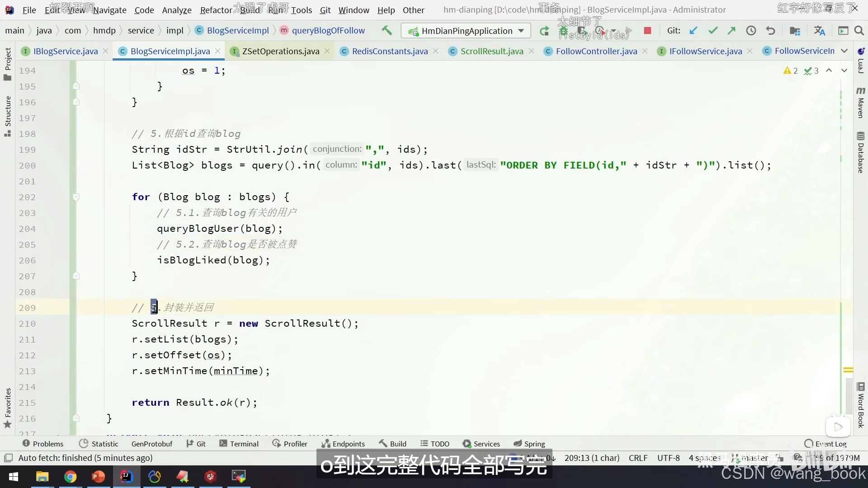Open the project structure folder icon in the toolbar
The width and height of the screenshot is (868, 488).
(795, 30)
